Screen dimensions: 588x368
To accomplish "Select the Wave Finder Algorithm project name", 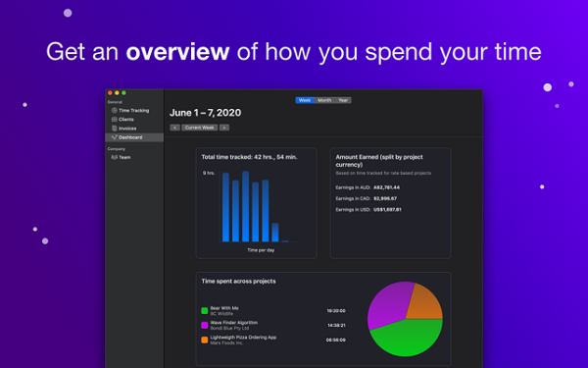I will 233,323.
